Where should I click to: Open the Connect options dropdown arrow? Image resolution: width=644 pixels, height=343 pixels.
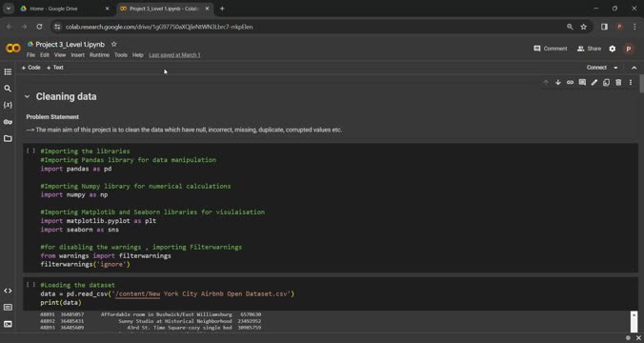click(615, 68)
